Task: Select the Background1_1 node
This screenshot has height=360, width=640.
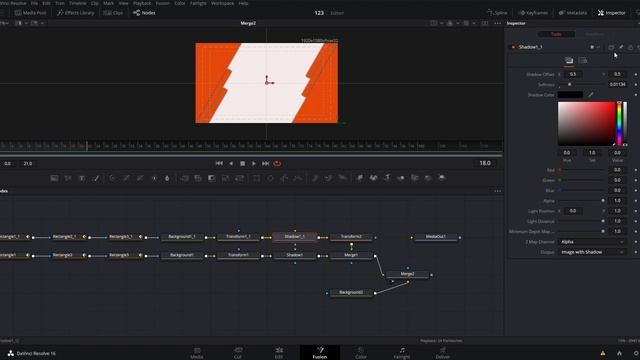Action: tap(182, 237)
